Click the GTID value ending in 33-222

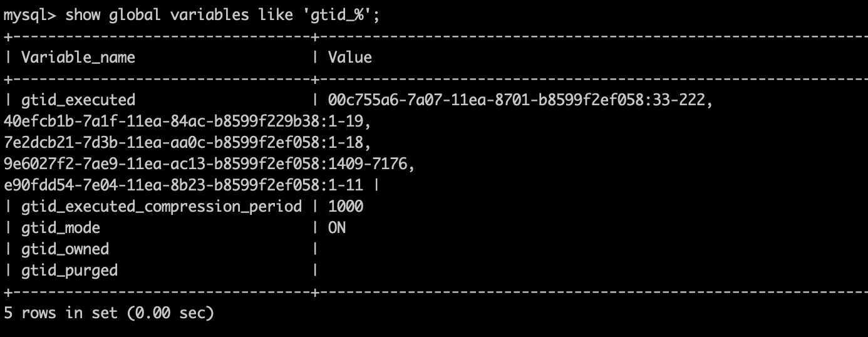[520, 100]
